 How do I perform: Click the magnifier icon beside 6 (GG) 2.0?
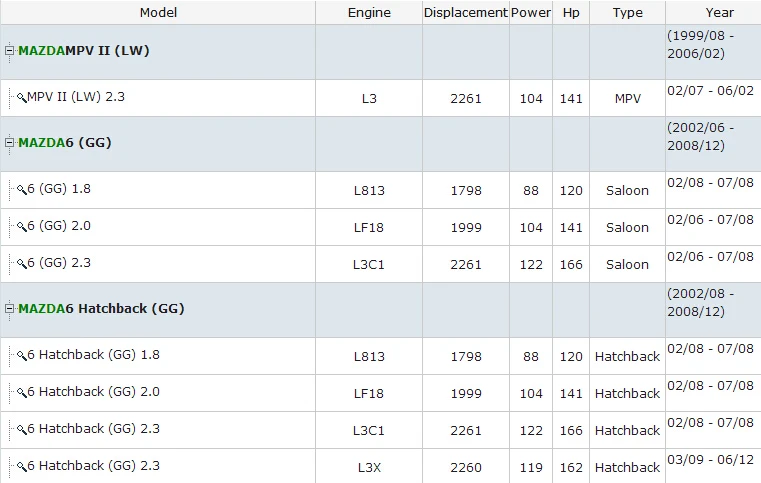[x=22, y=226]
